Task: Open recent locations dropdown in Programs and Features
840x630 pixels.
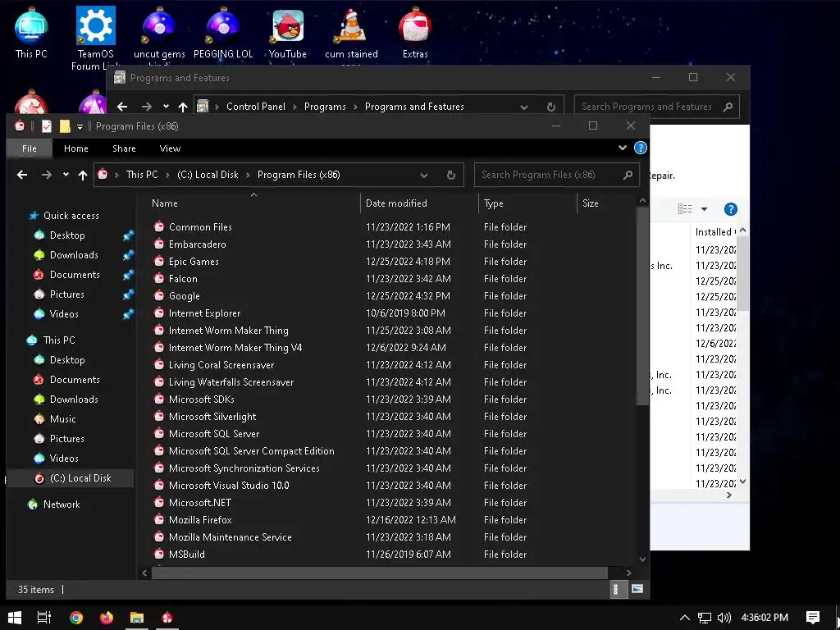Action: (x=166, y=107)
